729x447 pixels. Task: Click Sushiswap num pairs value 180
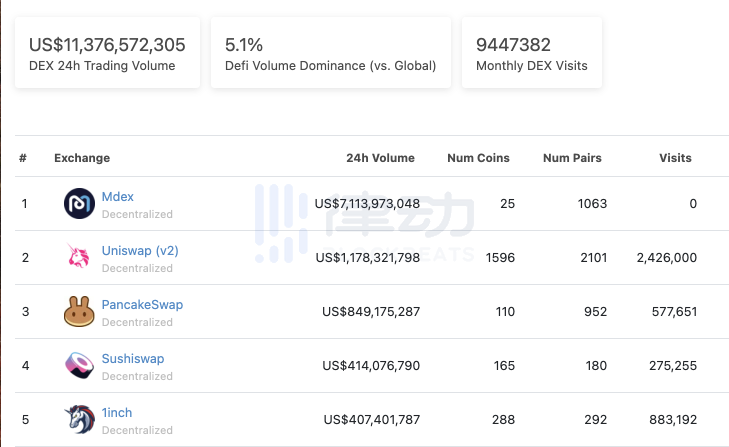tap(596, 365)
